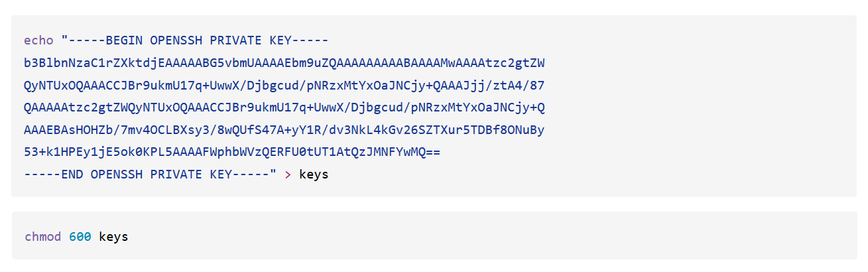Click the key line starting with b3BlbnNzaC1

(x=284, y=63)
